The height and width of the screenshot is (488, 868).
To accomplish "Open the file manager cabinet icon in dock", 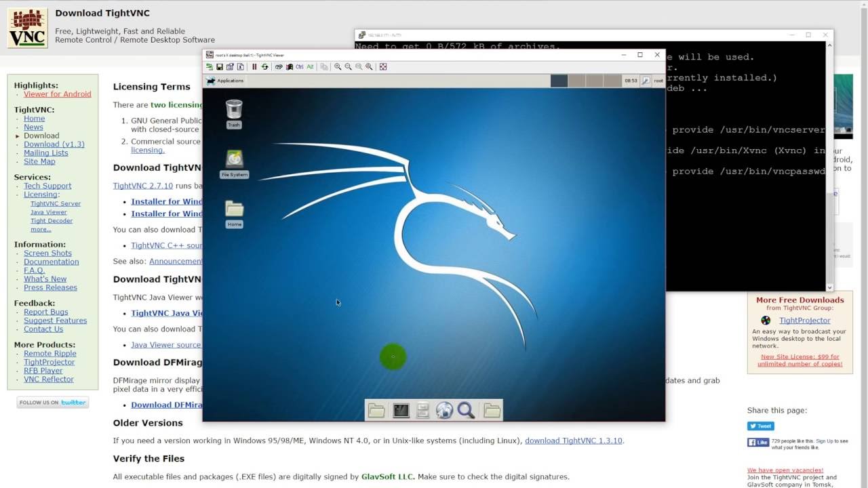I will tap(422, 410).
